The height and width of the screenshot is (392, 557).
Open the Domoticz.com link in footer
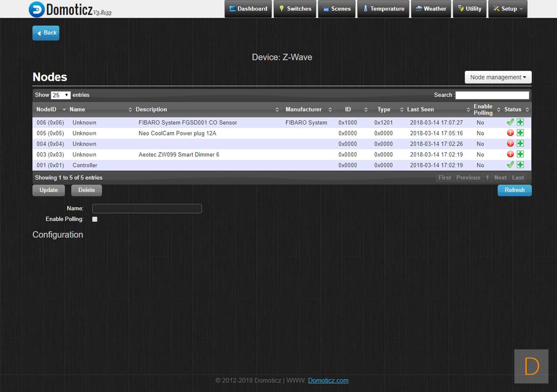[328, 380]
